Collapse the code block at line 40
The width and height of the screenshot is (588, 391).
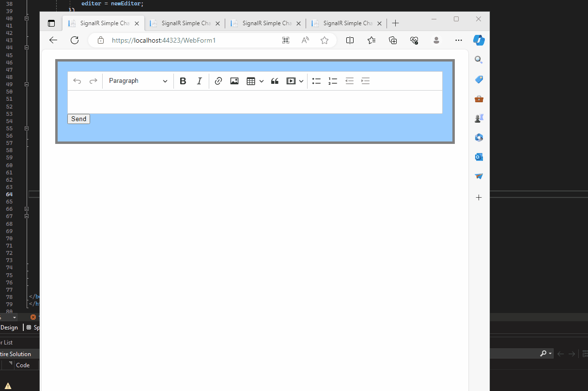[x=27, y=18]
